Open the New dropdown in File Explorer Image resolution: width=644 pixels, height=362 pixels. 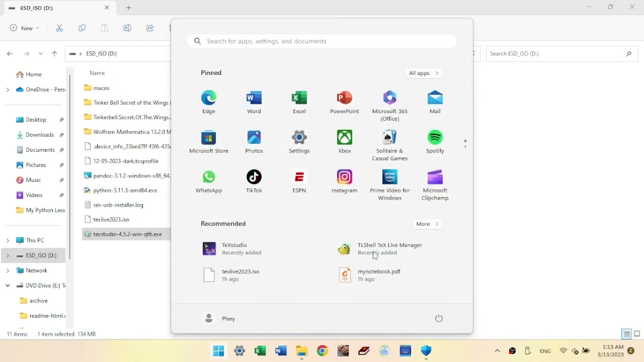click(x=24, y=28)
